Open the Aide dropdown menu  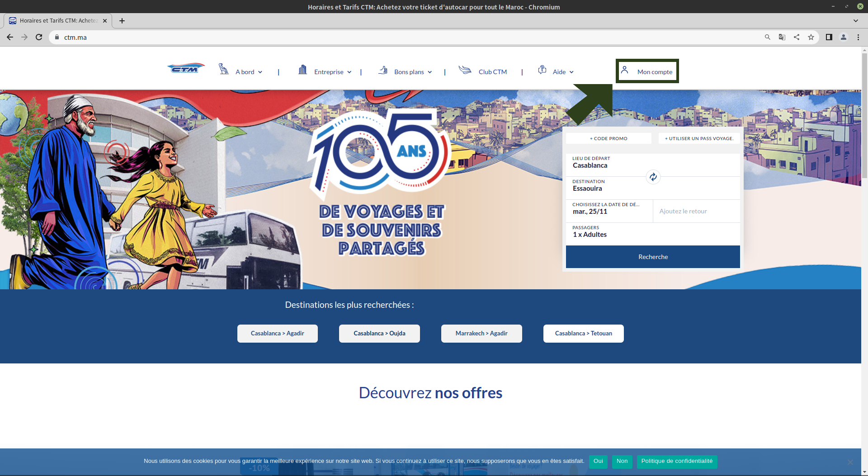click(563, 72)
